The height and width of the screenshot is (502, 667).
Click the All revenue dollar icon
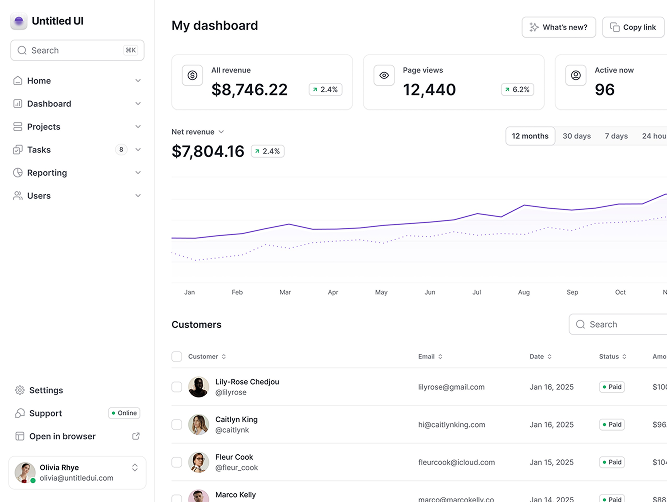pos(192,75)
